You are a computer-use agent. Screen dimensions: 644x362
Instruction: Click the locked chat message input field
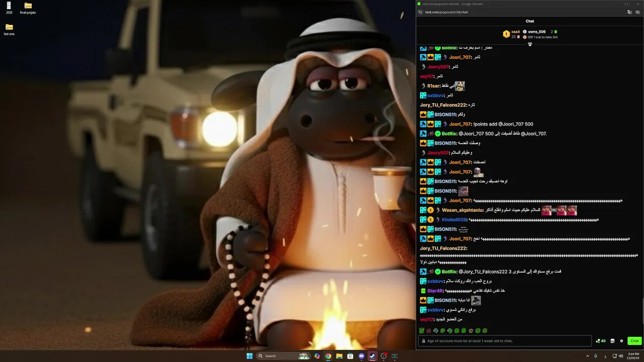[x=505, y=341]
